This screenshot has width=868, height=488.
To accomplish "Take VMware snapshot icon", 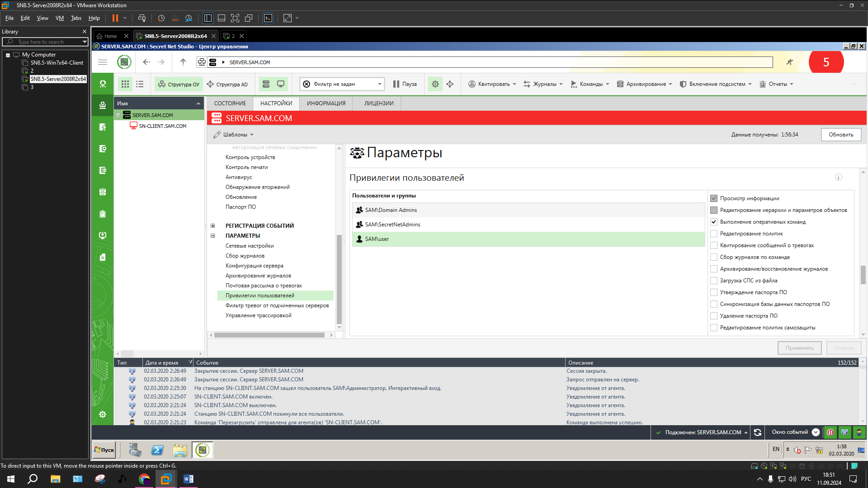I will tap(161, 18).
